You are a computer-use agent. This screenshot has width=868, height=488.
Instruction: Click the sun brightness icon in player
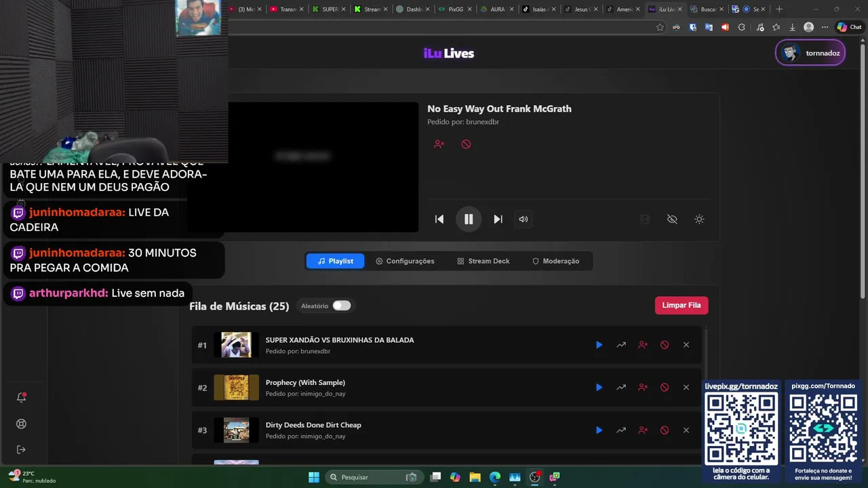699,219
